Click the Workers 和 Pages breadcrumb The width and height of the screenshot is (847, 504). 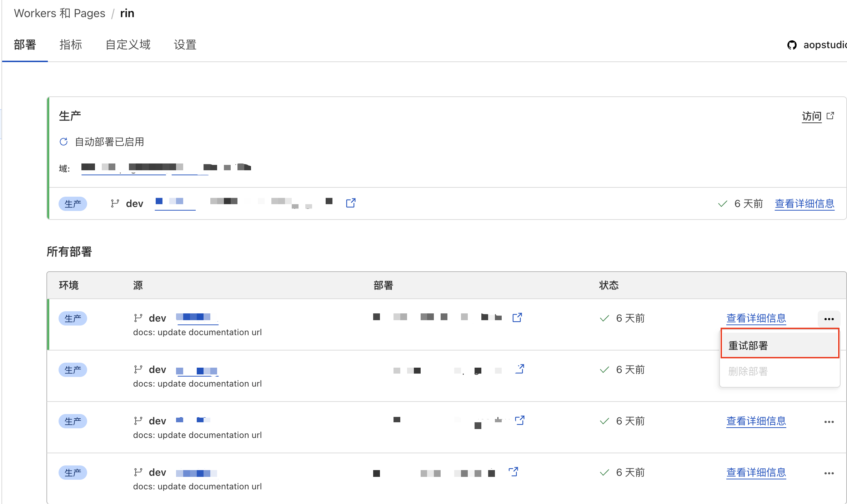click(60, 13)
